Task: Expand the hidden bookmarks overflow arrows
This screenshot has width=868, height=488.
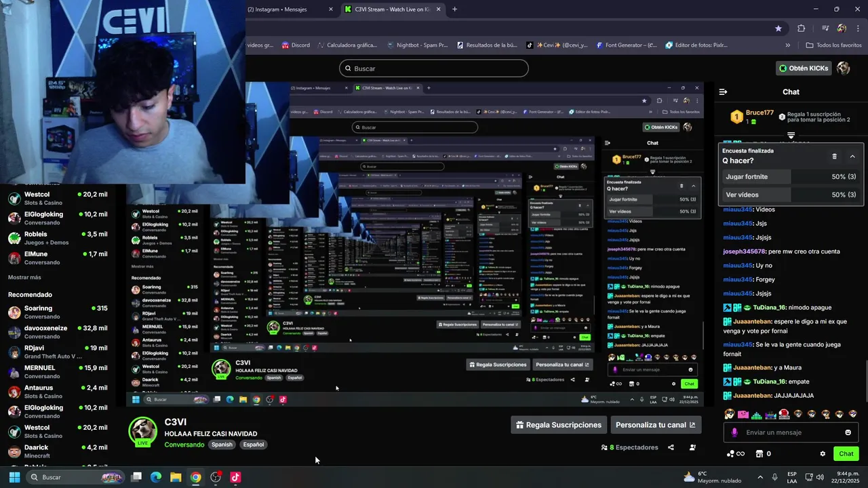Action: (x=787, y=45)
